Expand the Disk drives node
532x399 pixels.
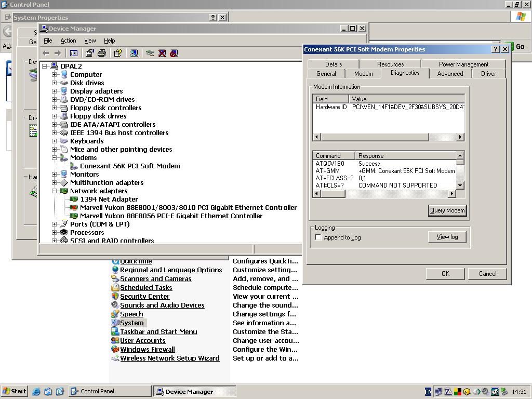coord(54,83)
